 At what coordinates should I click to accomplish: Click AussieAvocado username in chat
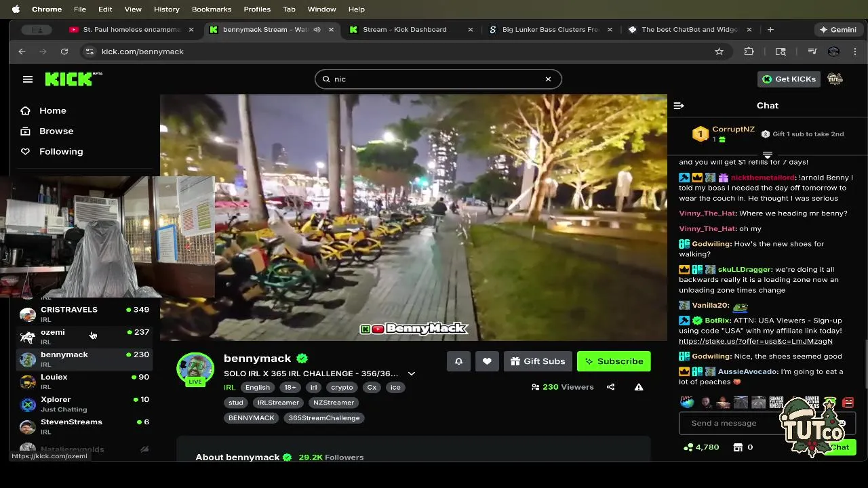click(747, 371)
